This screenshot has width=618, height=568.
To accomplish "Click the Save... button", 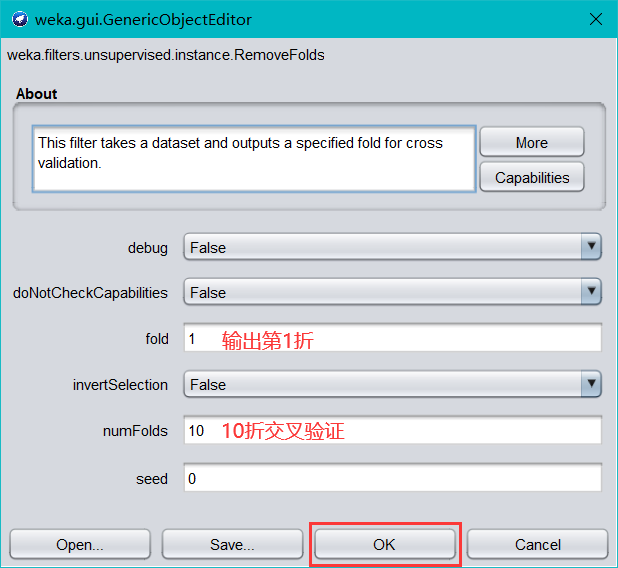I will pyautogui.click(x=232, y=544).
